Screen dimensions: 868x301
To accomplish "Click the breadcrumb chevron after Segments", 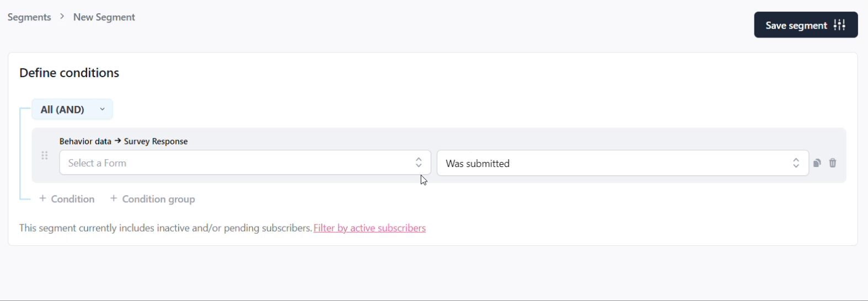I will pyautogui.click(x=62, y=17).
